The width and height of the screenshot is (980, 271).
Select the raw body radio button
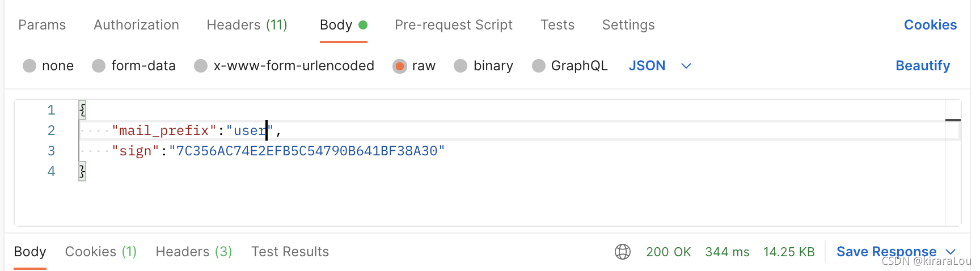(400, 66)
